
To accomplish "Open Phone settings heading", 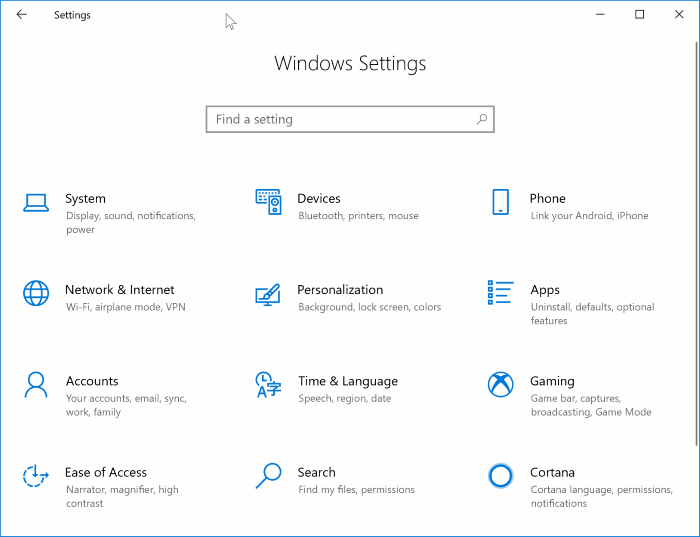I will coord(547,199).
